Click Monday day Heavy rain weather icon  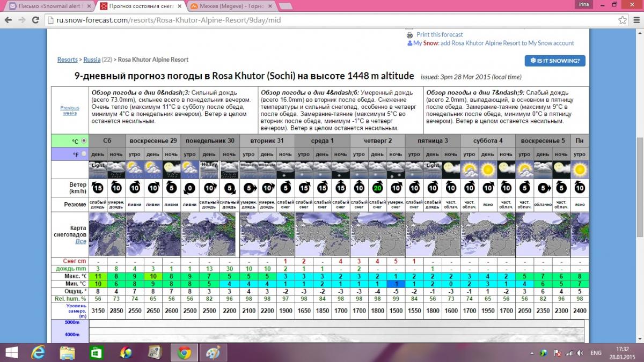tap(208, 169)
